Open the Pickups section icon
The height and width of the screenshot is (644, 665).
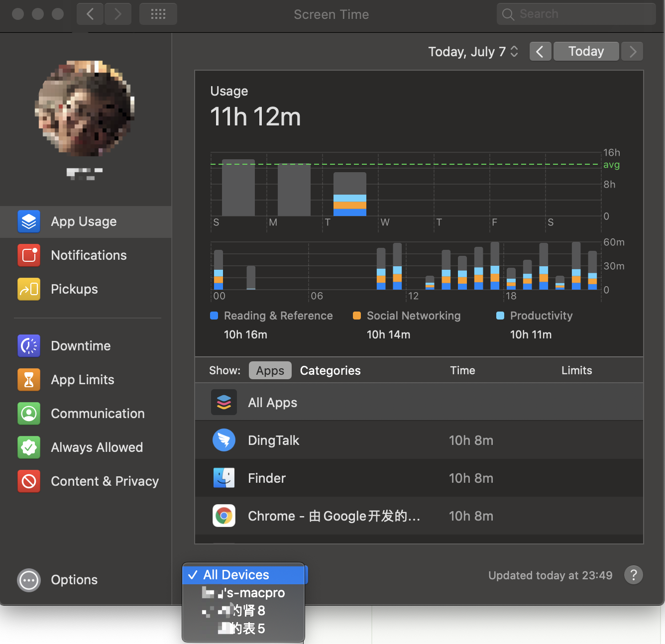coord(29,289)
